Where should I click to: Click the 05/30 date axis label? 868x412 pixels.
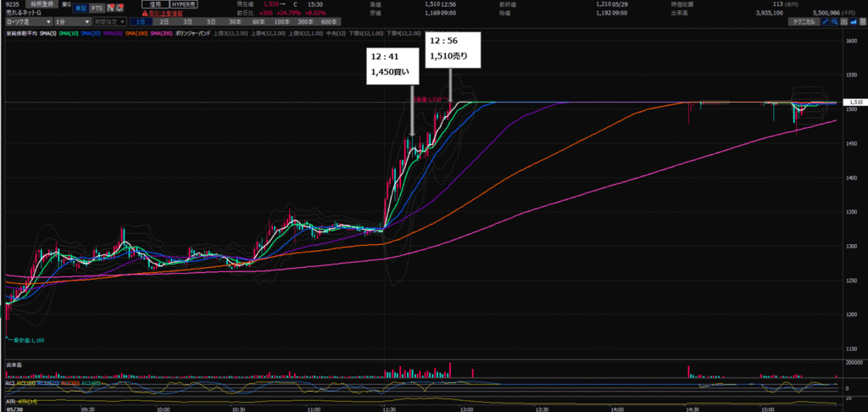[x=14, y=409]
